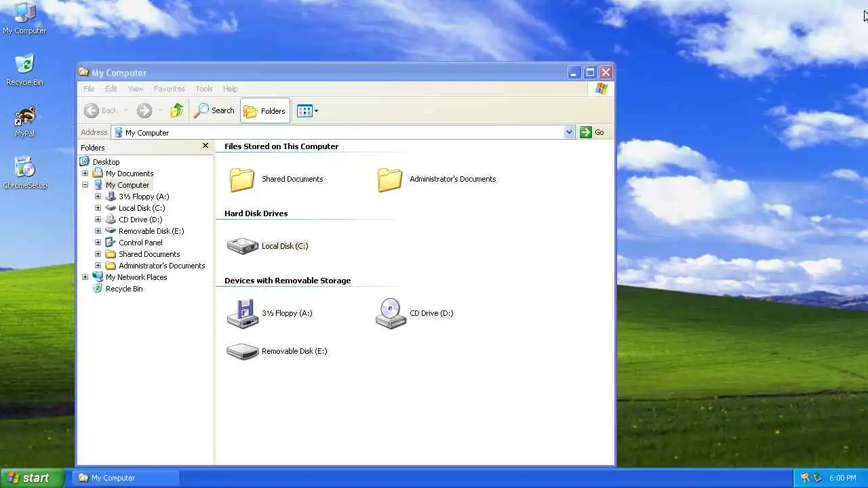The width and height of the screenshot is (868, 488).
Task: Select the Shared Documents folder icon
Action: coord(242,179)
